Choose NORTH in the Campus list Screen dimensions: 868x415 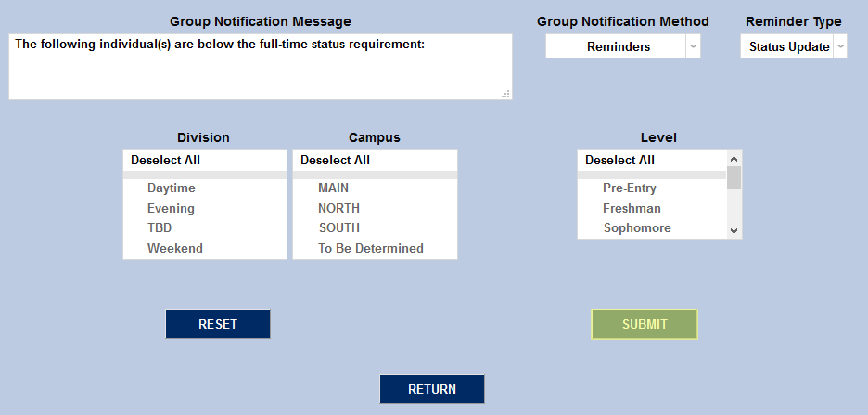point(338,208)
